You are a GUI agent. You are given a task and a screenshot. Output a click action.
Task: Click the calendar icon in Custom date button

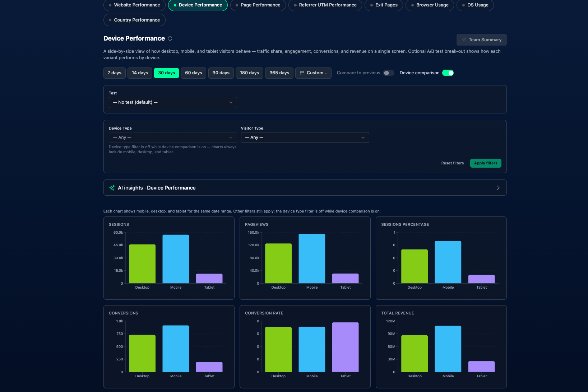tap(302, 73)
